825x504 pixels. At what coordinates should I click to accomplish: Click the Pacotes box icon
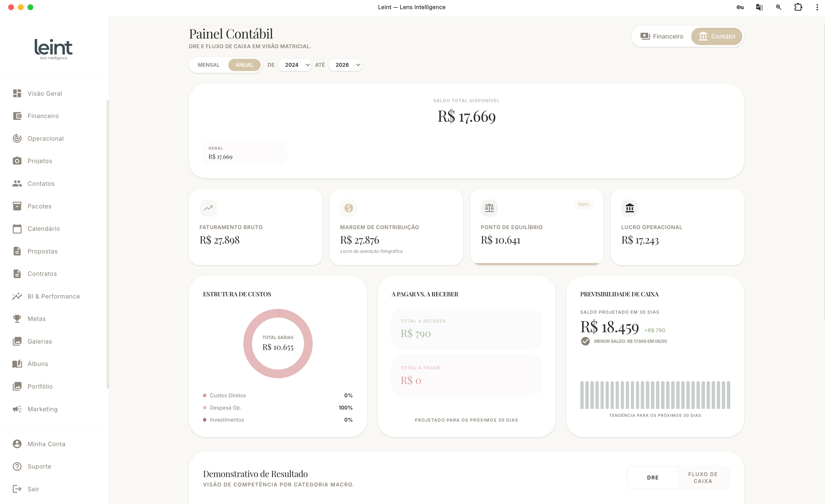pyautogui.click(x=17, y=206)
